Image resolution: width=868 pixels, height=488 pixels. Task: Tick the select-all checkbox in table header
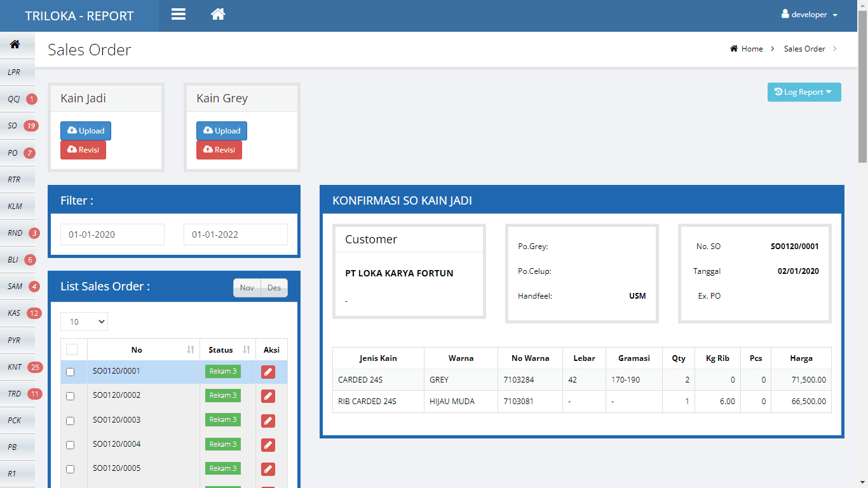click(x=72, y=349)
